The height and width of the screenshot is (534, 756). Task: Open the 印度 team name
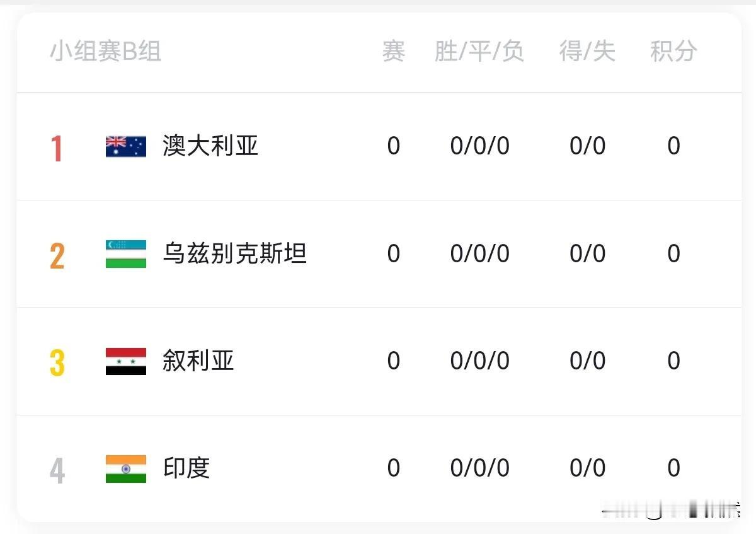(x=186, y=468)
